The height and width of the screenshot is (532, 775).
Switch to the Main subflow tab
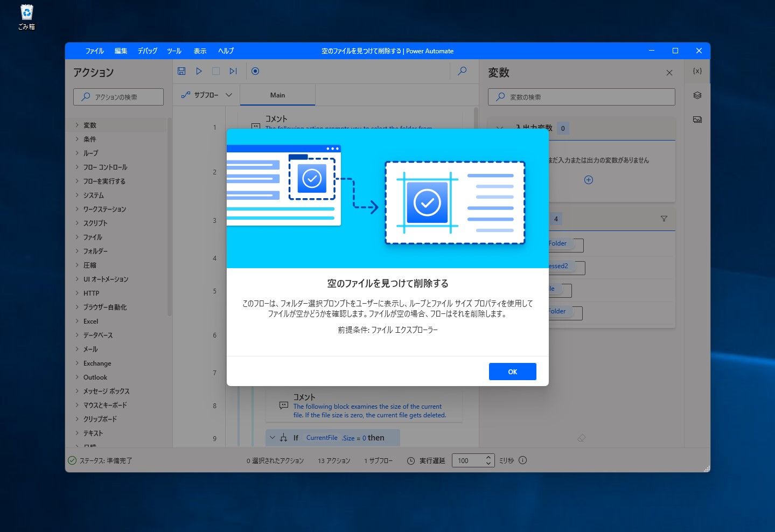(277, 95)
